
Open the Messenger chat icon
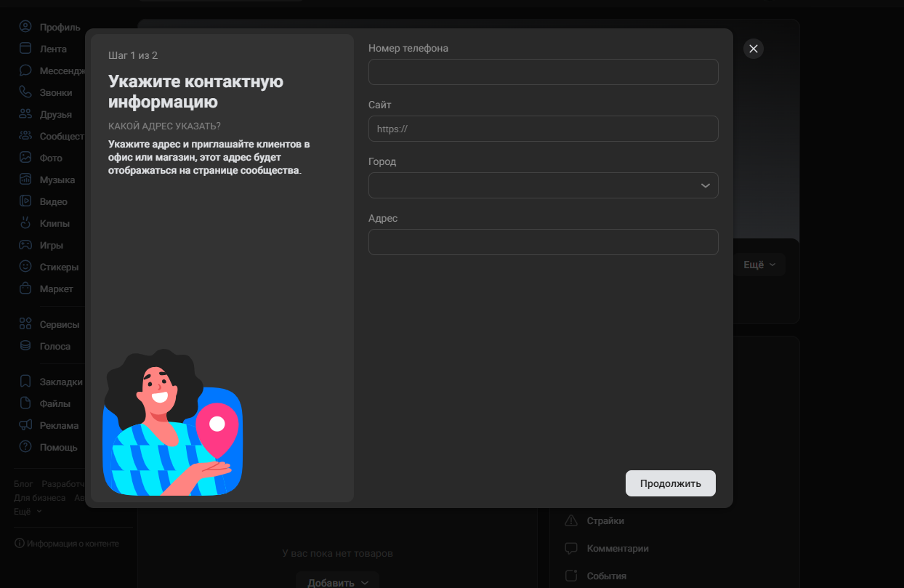tap(25, 71)
